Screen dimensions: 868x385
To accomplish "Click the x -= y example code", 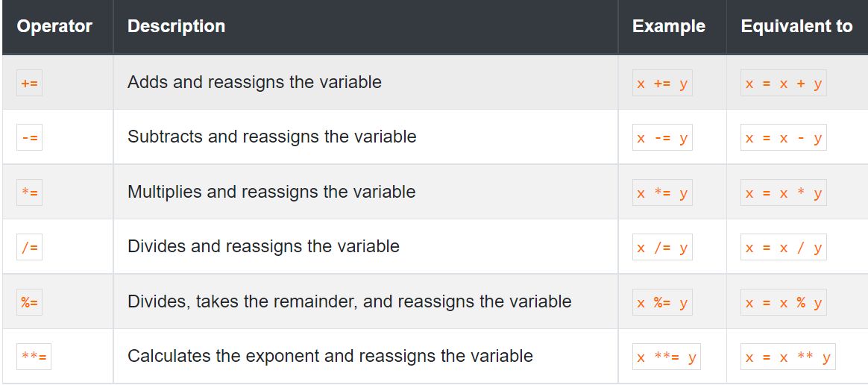I will (662, 137).
